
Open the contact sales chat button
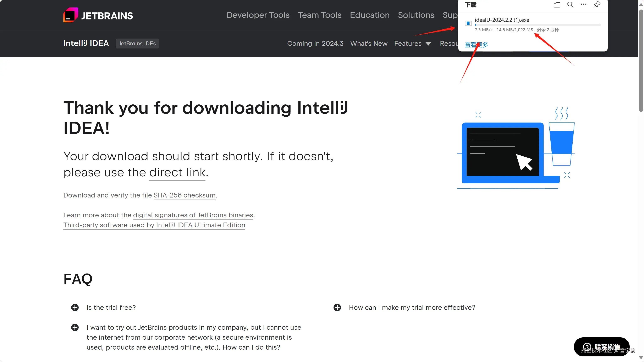[601, 347]
